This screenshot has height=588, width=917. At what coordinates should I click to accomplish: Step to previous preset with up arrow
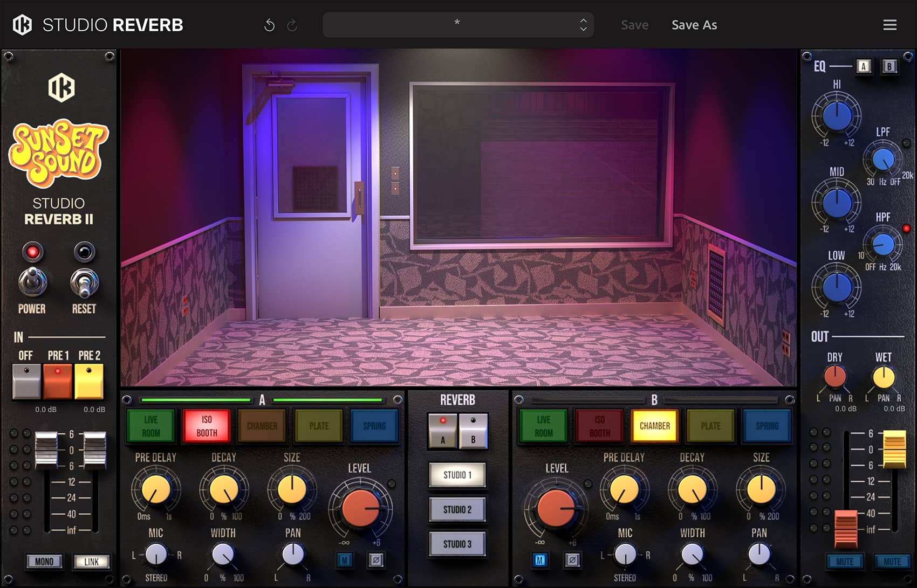point(583,20)
